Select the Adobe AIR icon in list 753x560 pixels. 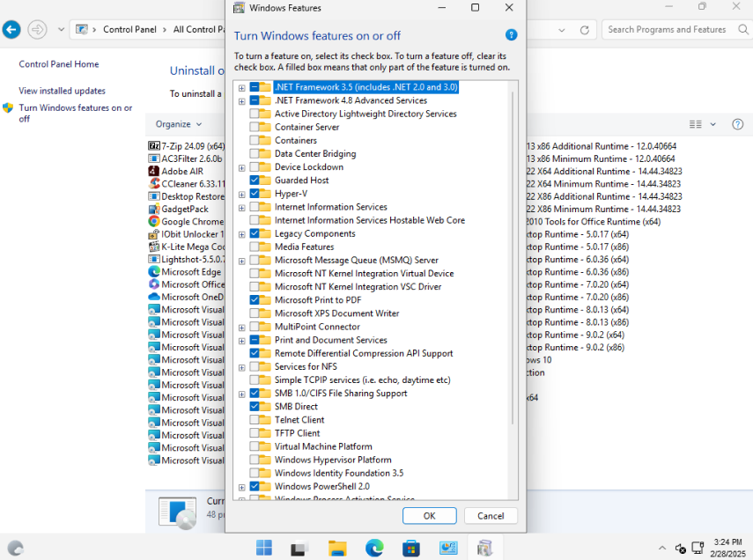click(153, 171)
